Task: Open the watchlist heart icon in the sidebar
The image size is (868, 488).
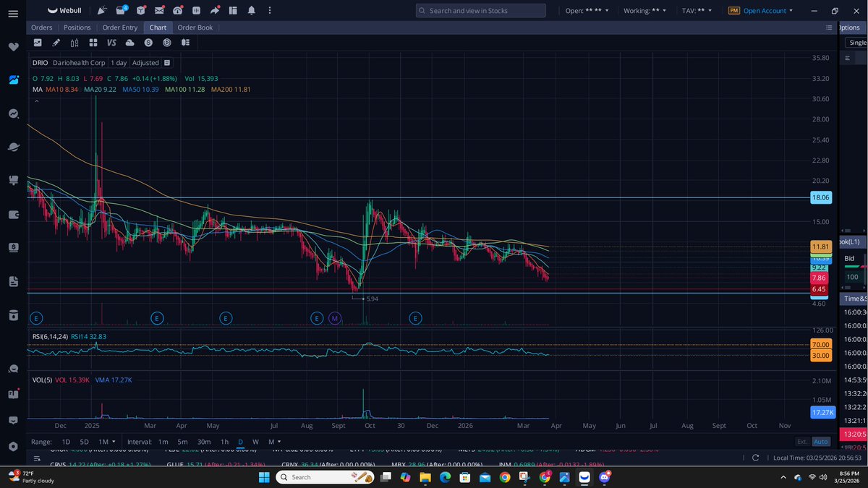Action: click(13, 47)
